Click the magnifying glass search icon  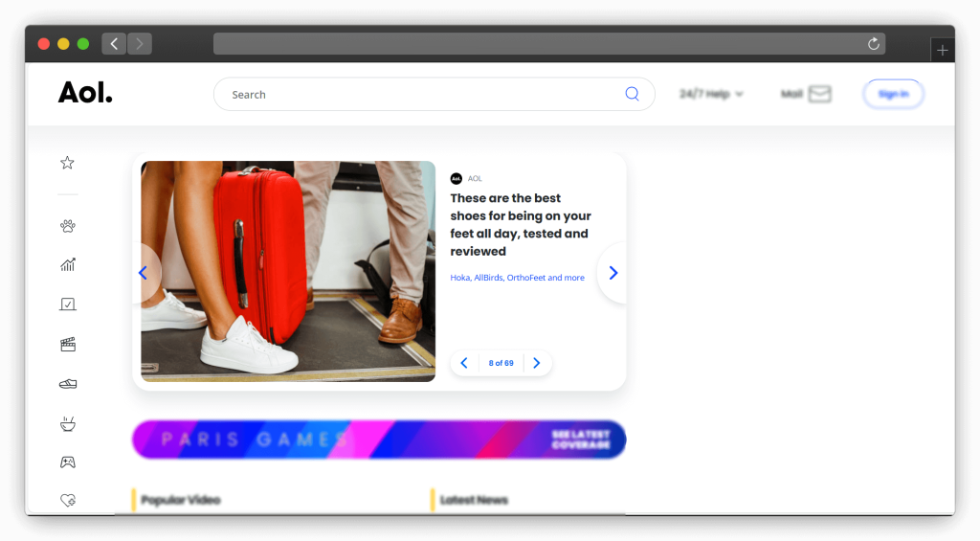[632, 94]
